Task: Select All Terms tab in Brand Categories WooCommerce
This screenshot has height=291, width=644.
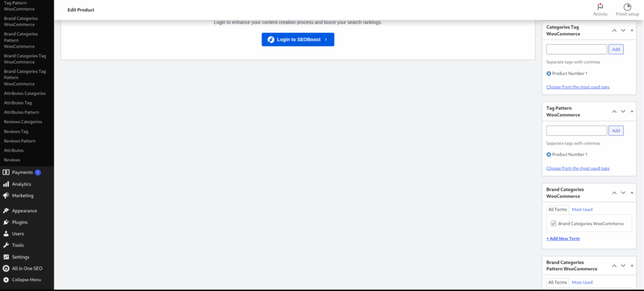Action: [x=558, y=210]
